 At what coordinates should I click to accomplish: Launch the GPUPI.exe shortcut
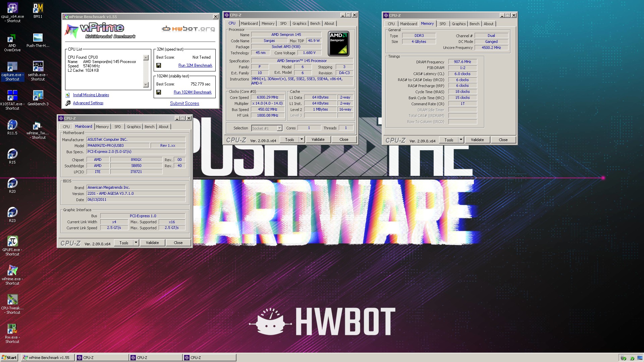(12, 242)
